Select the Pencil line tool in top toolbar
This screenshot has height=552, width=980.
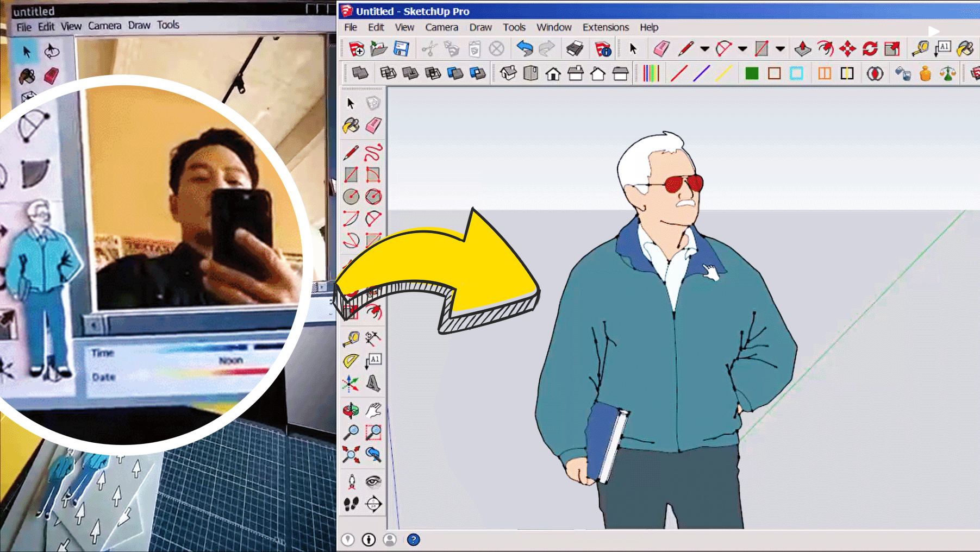[x=686, y=49]
